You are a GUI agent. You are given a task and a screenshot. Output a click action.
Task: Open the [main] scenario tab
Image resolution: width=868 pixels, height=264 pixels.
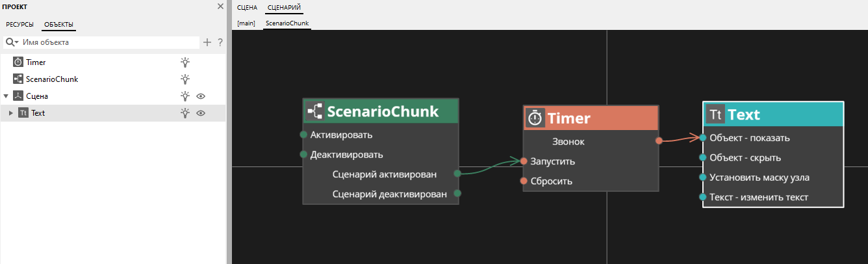(x=246, y=23)
